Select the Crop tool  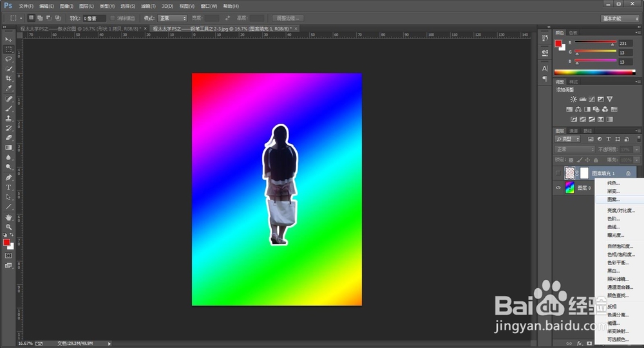point(9,78)
